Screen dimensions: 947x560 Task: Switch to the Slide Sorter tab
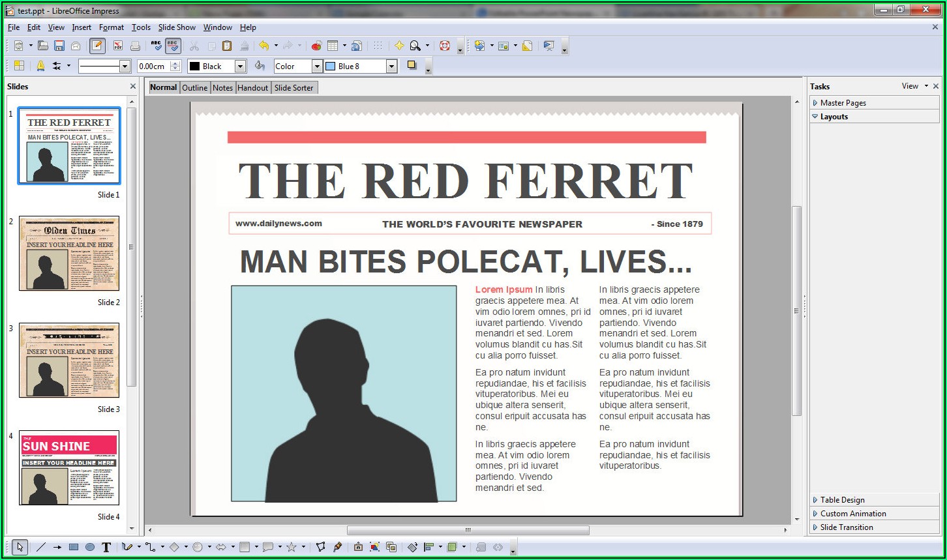(293, 88)
